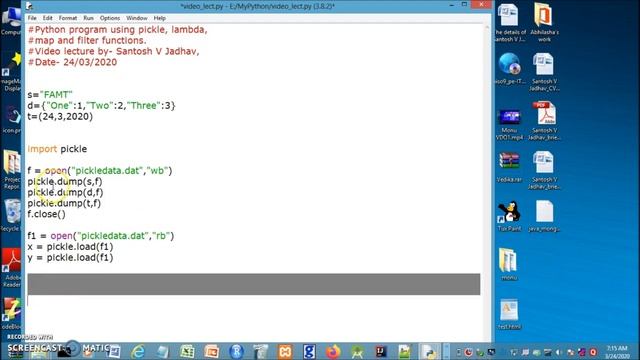Click the line pickle.dump(t,f)
This screenshot has height=360, width=640.
64,203
